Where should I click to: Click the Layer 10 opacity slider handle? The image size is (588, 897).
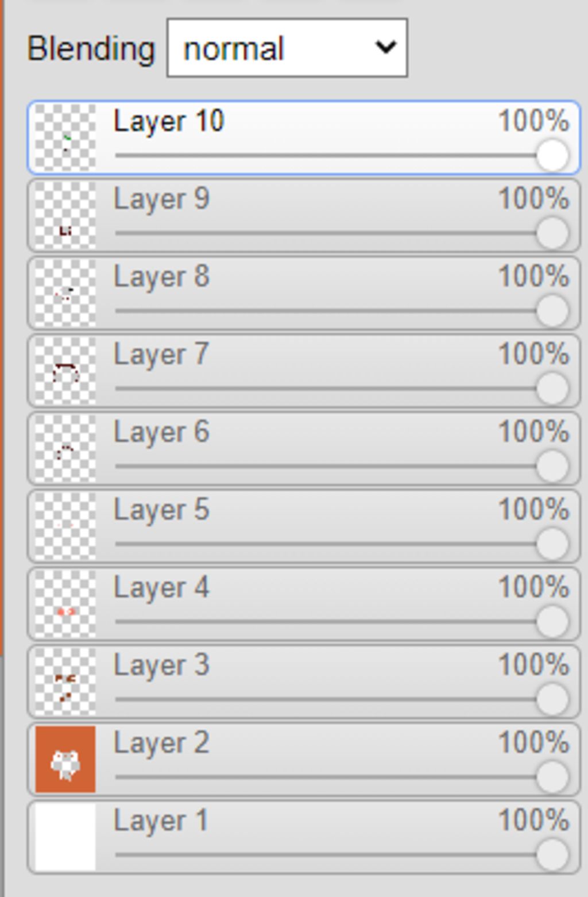click(552, 155)
